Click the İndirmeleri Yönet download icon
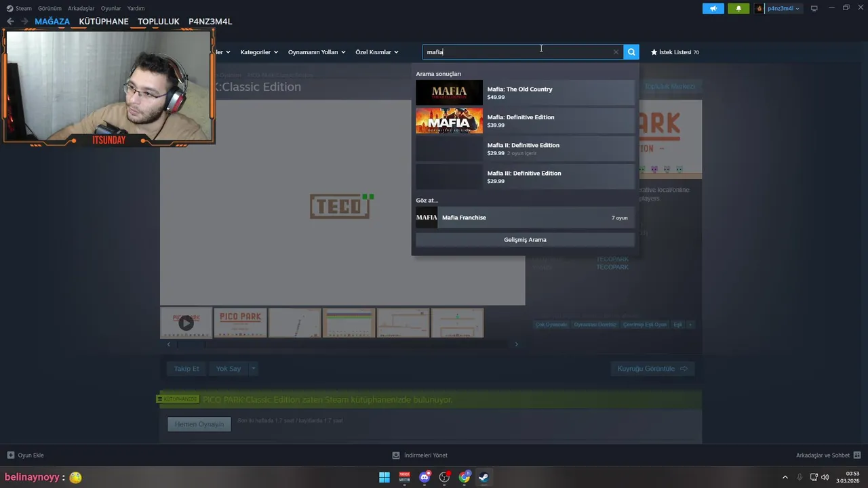Viewport: 868px width, 488px height. pyautogui.click(x=396, y=455)
